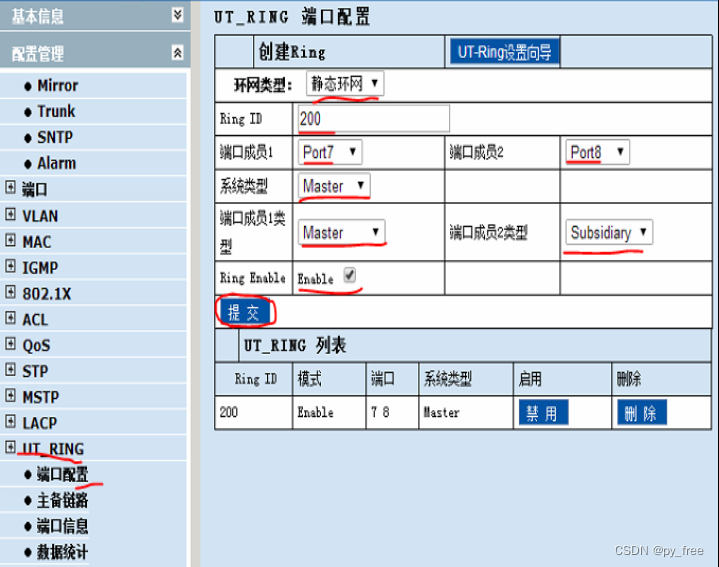Screen dimensions: 719x567
Task: Open the 系统类型 Master dropdown
Action: (334, 186)
